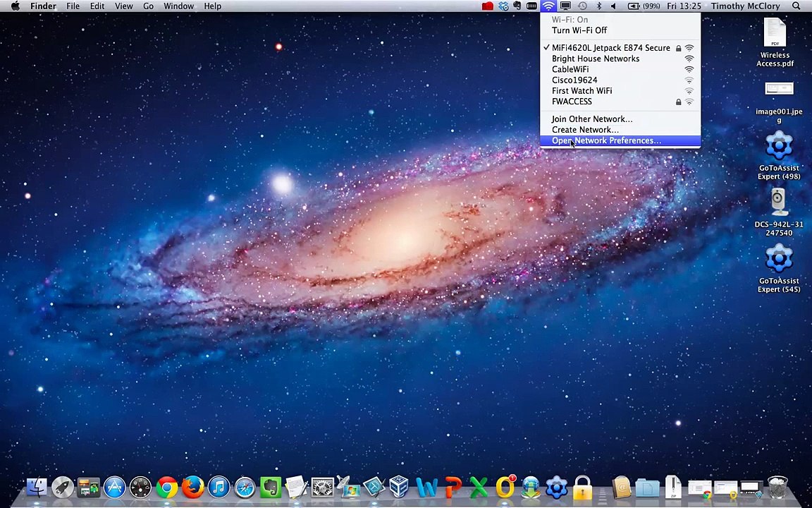Open the Finder Go menu
This screenshot has height=508, width=812.
[x=148, y=6]
